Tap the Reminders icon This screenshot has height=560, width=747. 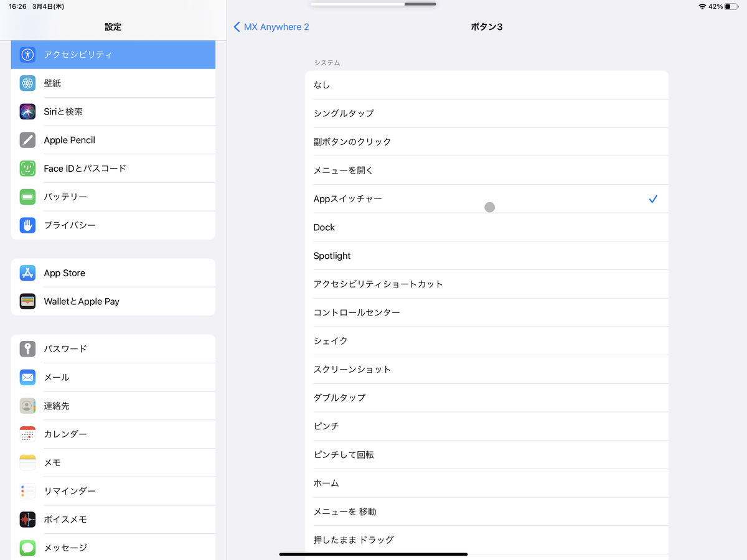coord(27,492)
